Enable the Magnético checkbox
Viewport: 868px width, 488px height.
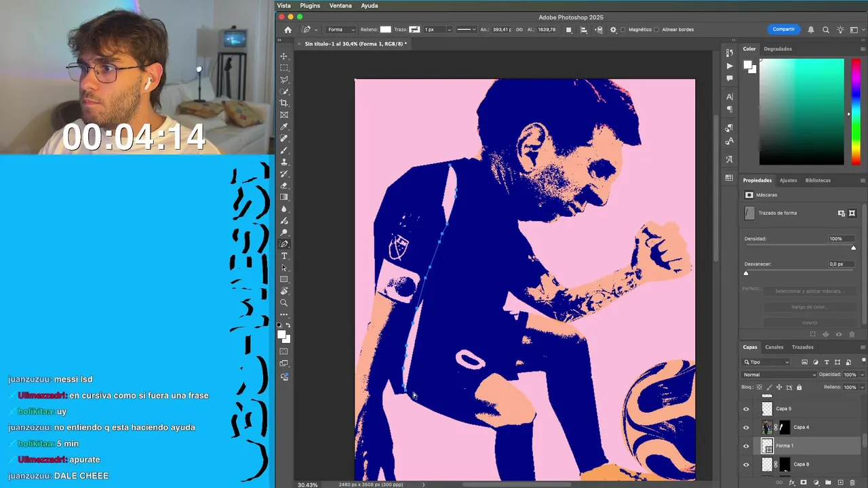click(623, 30)
